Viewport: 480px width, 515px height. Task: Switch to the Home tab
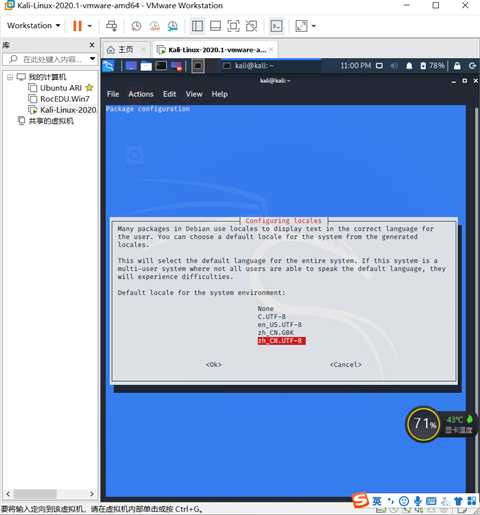[x=120, y=50]
